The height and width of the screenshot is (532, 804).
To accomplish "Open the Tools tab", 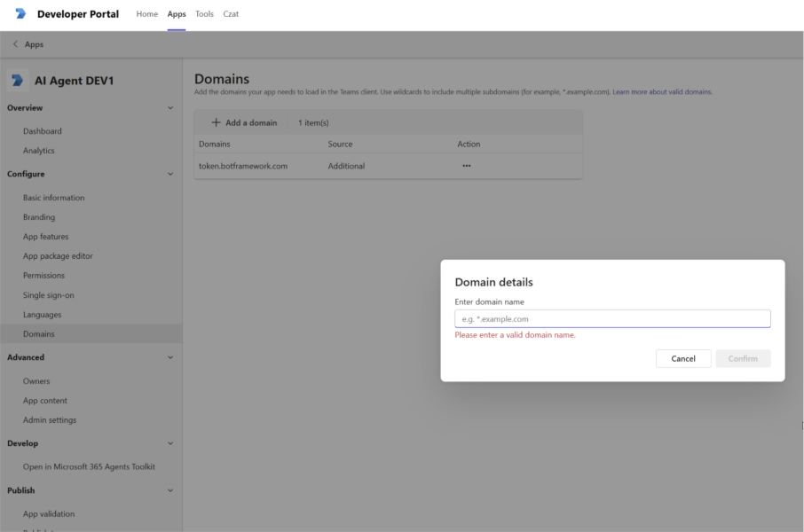I will 204,14.
